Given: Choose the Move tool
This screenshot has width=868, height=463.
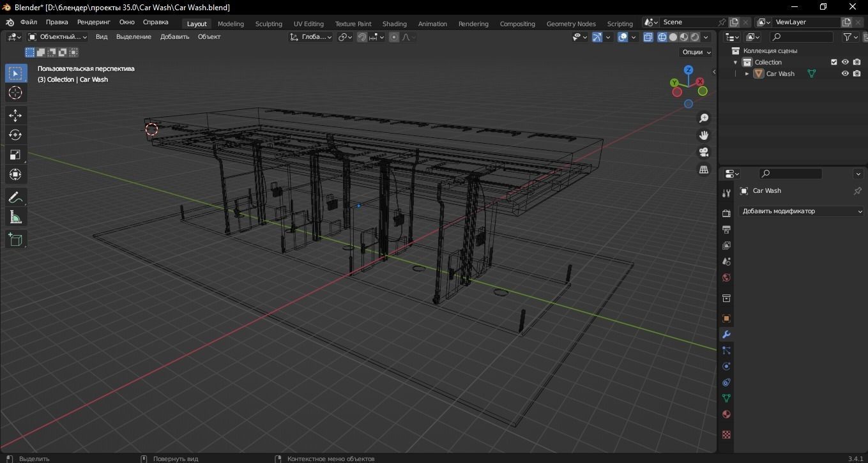Looking at the screenshot, I should tap(15, 116).
